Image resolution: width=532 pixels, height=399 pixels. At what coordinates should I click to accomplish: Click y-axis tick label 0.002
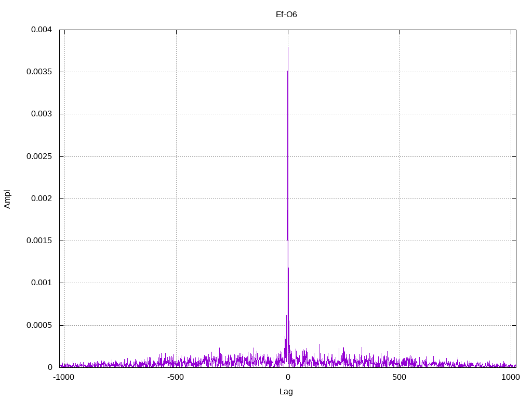[42, 198]
